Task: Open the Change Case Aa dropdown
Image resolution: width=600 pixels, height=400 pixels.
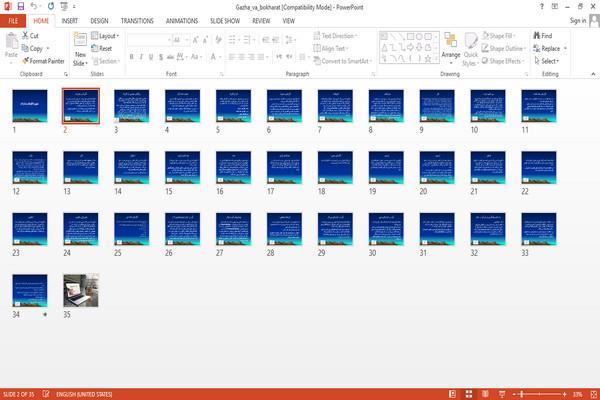Action: pos(196,57)
